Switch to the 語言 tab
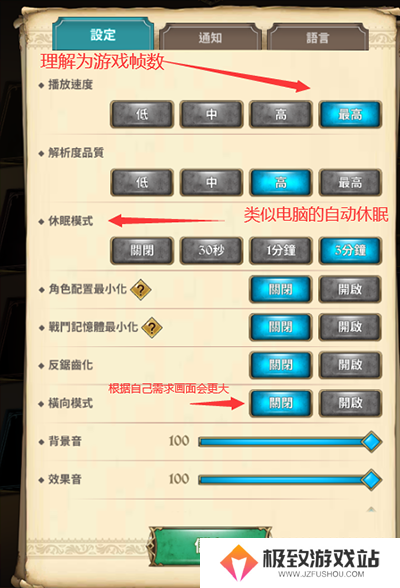Image resolution: width=400 pixels, height=588 pixels. click(x=318, y=37)
